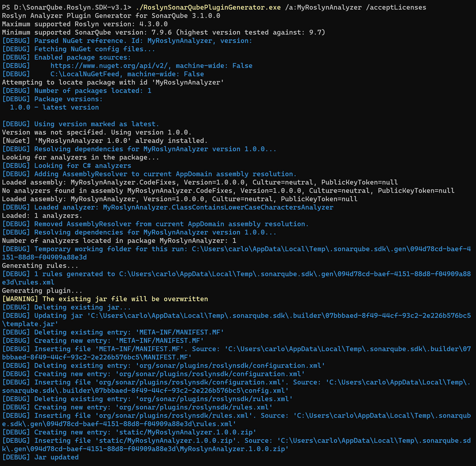The width and height of the screenshot is (476, 466).
Task: Click the [NuGet] 'already installed' line
Action: coord(105,141)
